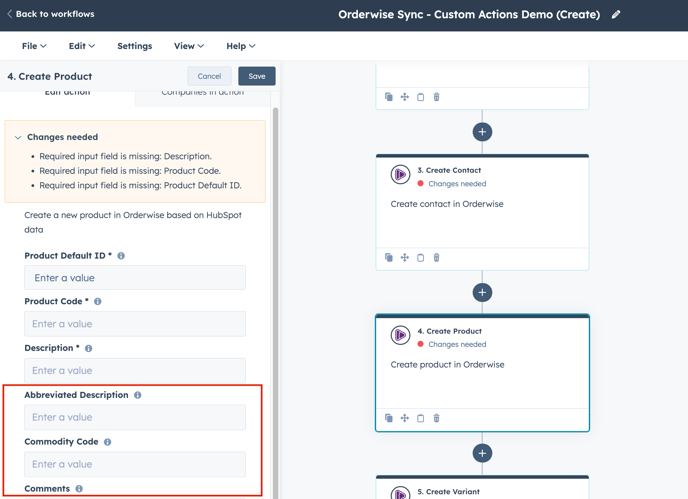Delete the Create Product action
Screen dimensions: 688x499
[x=436, y=418]
